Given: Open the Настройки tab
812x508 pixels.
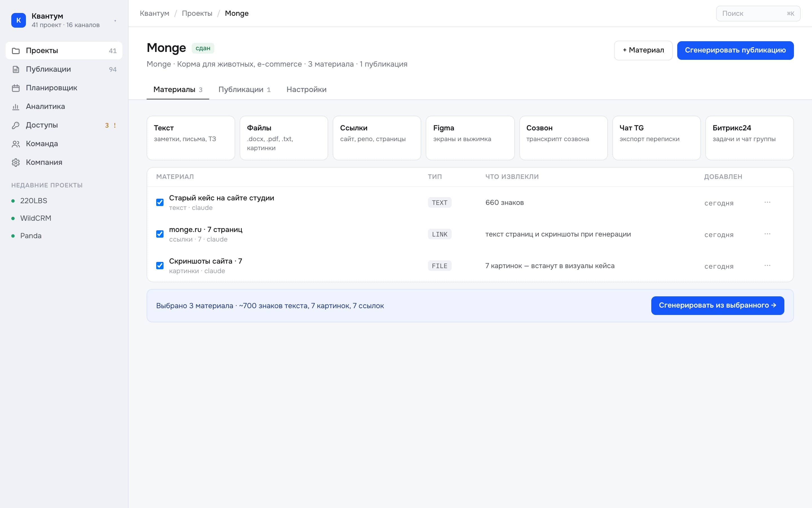Looking at the screenshot, I should point(306,89).
